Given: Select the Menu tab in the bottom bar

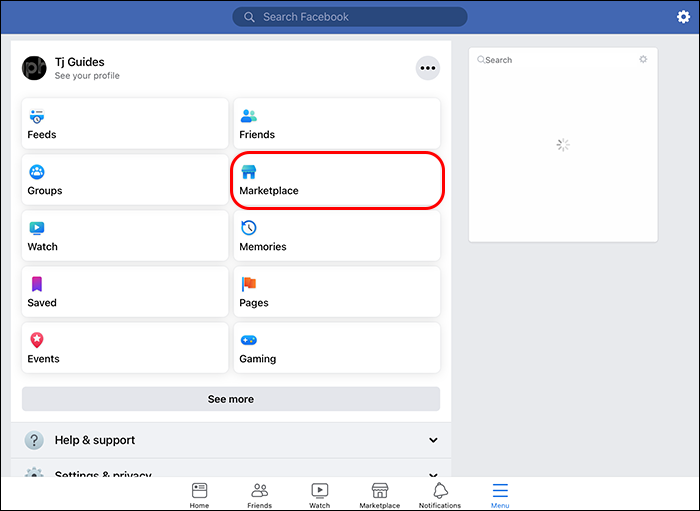Looking at the screenshot, I should pyautogui.click(x=500, y=495).
